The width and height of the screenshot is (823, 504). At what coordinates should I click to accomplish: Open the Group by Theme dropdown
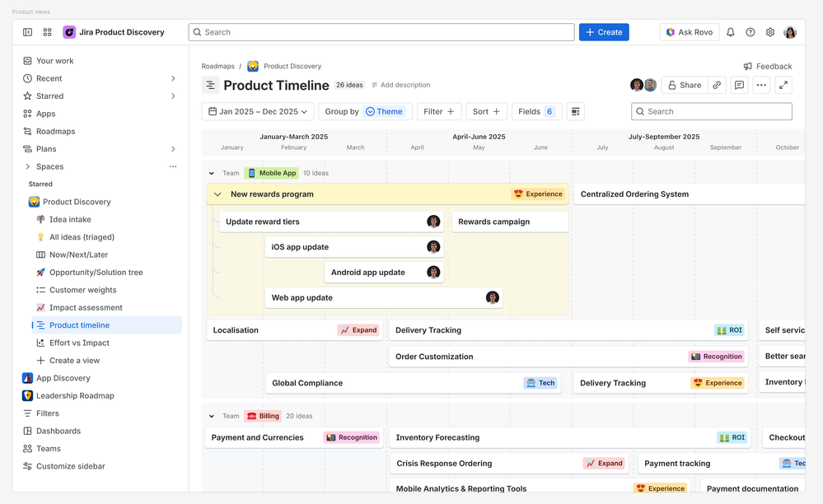tap(364, 111)
